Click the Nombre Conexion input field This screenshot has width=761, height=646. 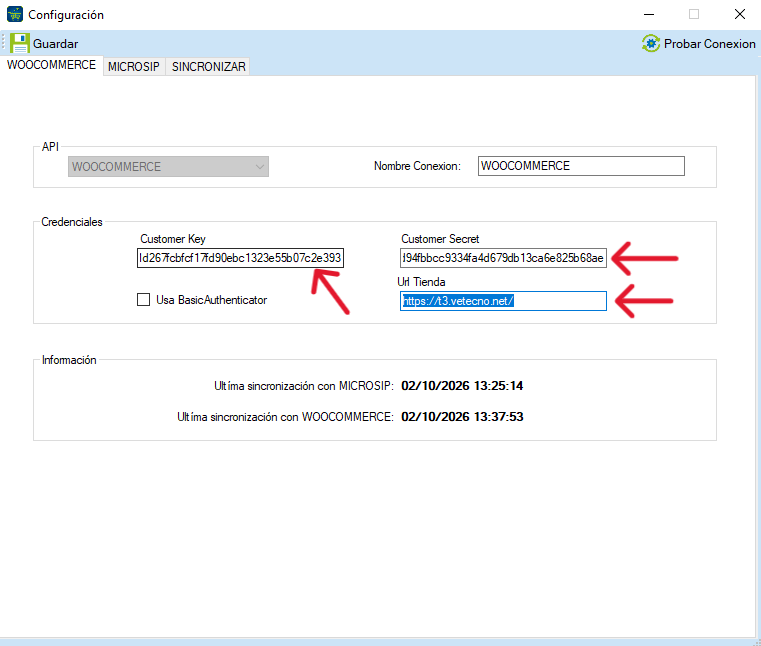(x=581, y=166)
